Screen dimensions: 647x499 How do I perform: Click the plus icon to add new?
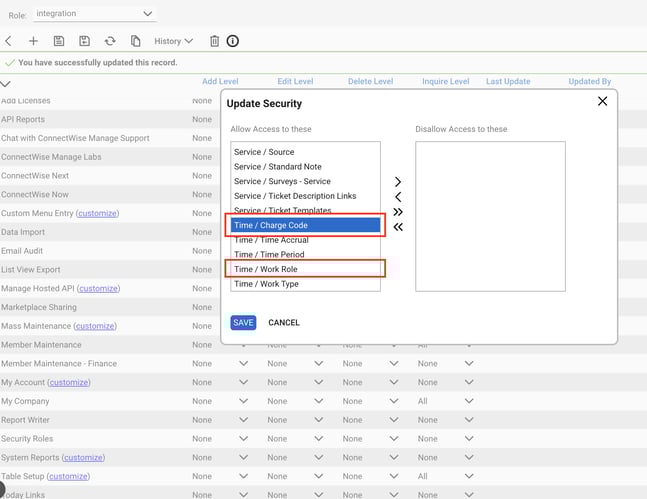point(33,41)
